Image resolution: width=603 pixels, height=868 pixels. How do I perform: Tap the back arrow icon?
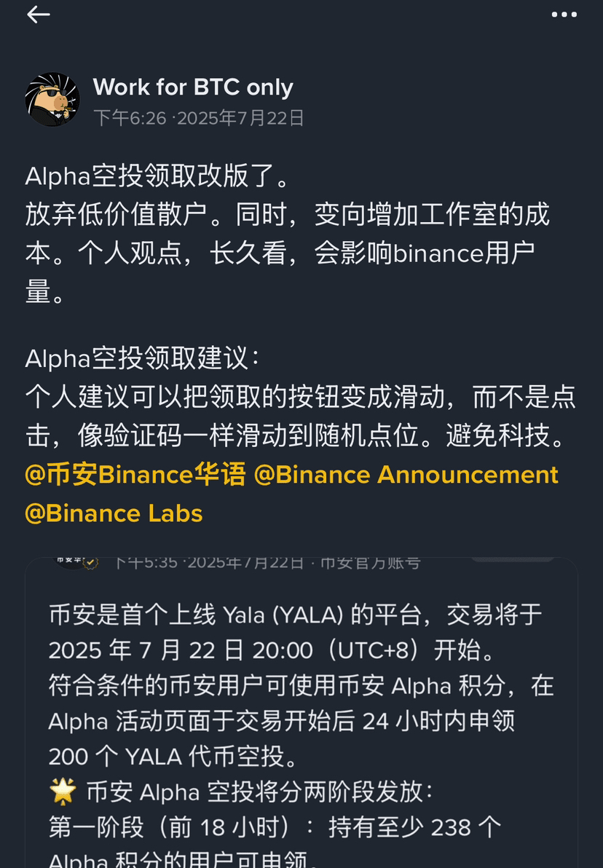click(x=38, y=15)
